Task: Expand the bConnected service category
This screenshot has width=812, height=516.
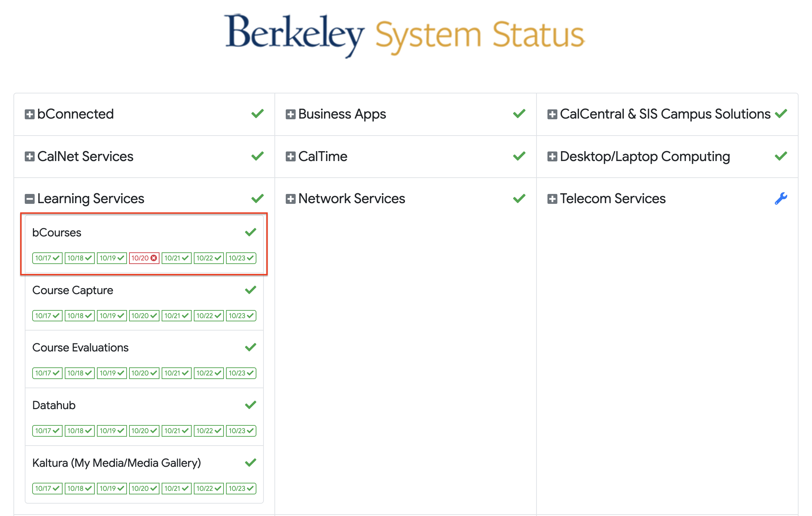Action: [x=29, y=114]
